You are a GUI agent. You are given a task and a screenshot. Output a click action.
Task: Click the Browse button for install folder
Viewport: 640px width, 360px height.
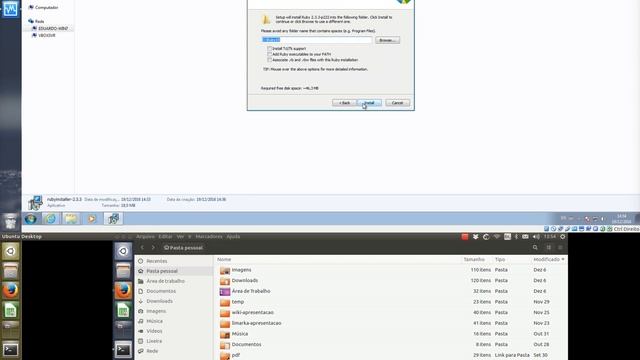(x=387, y=40)
